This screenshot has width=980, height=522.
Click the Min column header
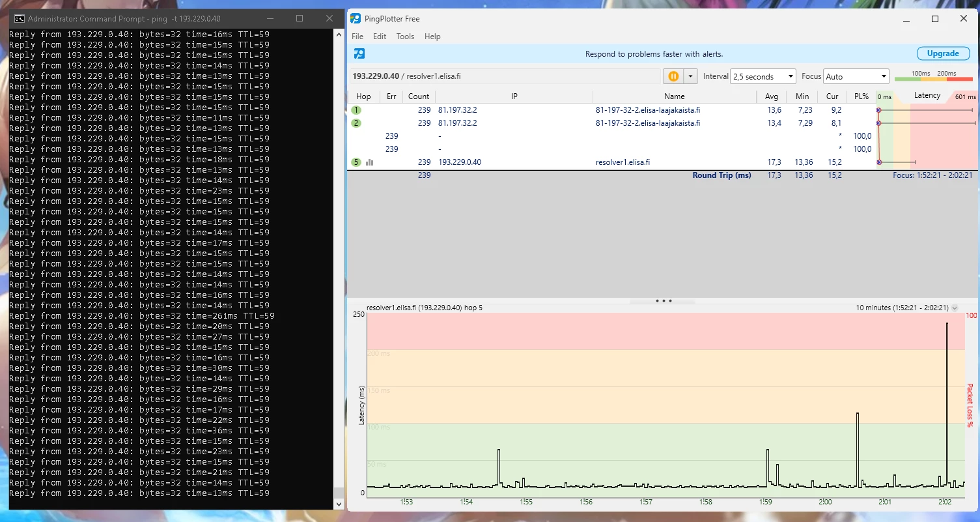(x=802, y=96)
